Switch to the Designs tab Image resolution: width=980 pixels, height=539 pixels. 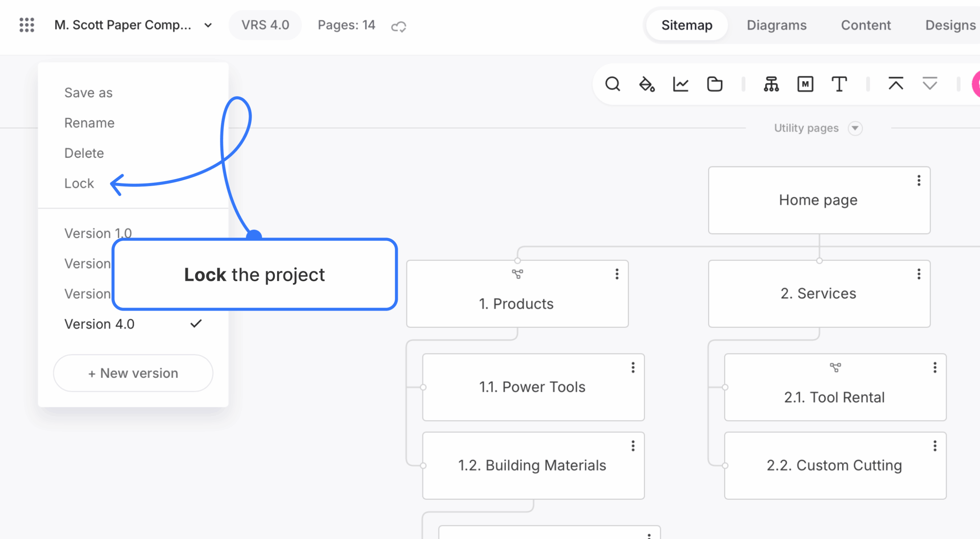[x=950, y=25]
